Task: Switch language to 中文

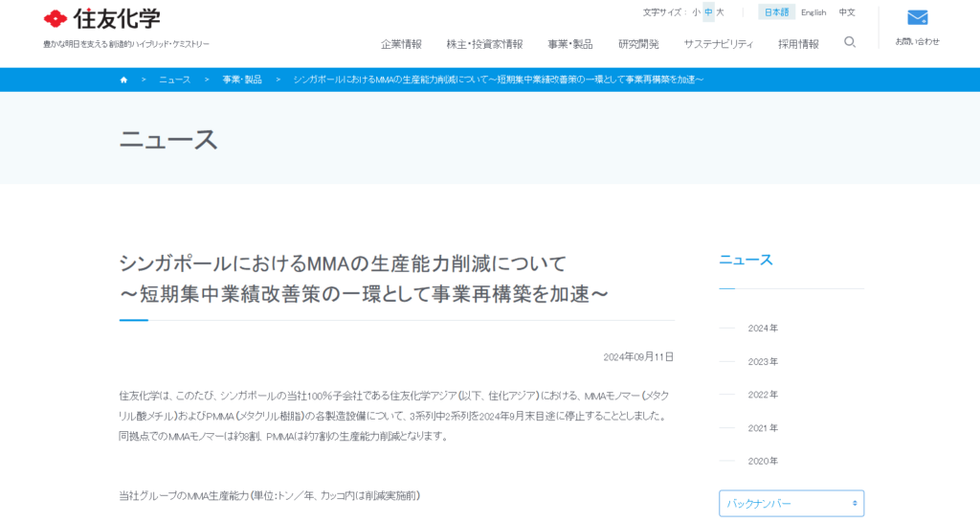Action: click(847, 12)
